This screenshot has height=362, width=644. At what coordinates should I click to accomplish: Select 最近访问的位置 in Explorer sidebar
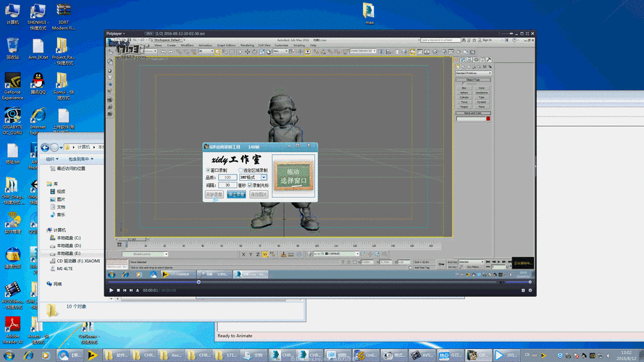tap(68, 169)
